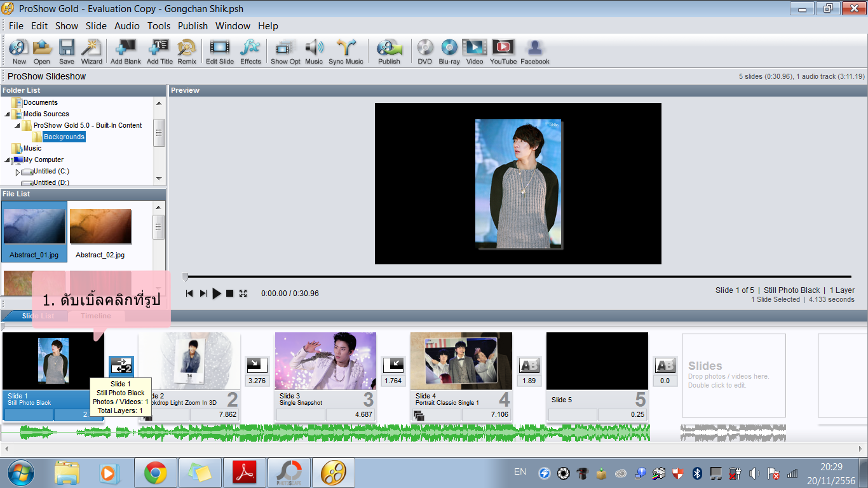Open Google Chrome from the taskbar

(156, 473)
